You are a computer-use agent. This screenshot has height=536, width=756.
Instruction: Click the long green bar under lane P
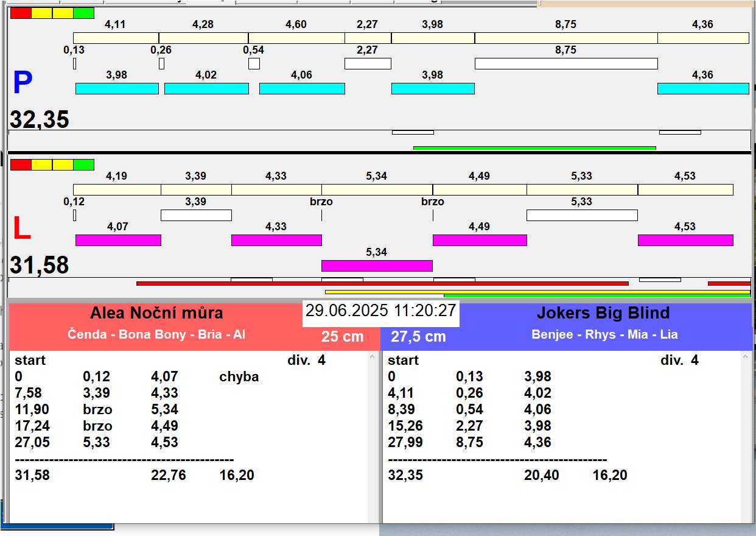(534, 148)
